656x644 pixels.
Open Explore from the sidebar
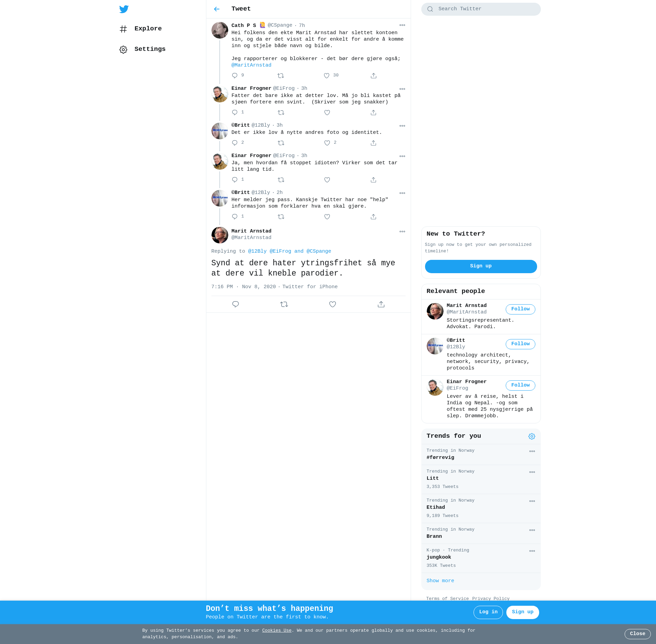point(148,29)
